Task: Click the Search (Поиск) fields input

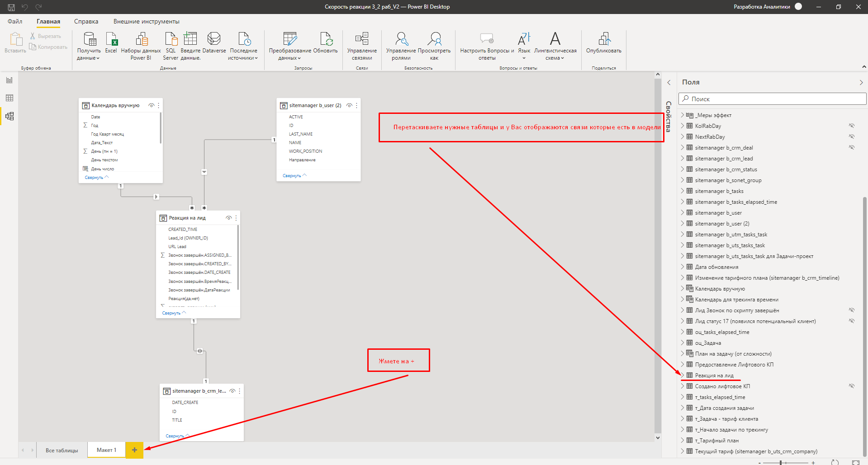Action: (x=772, y=99)
